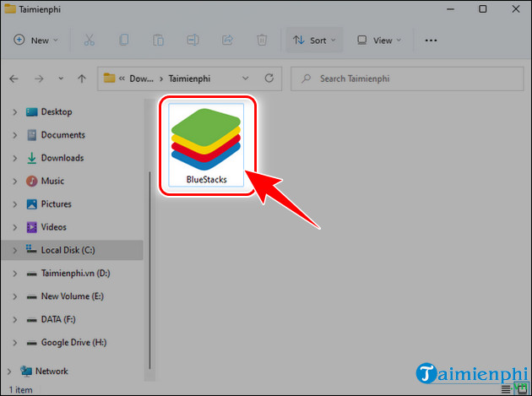Viewport: 532px width, 396px height.
Task: Open the recent locations chevron
Action: pos(61,79)
